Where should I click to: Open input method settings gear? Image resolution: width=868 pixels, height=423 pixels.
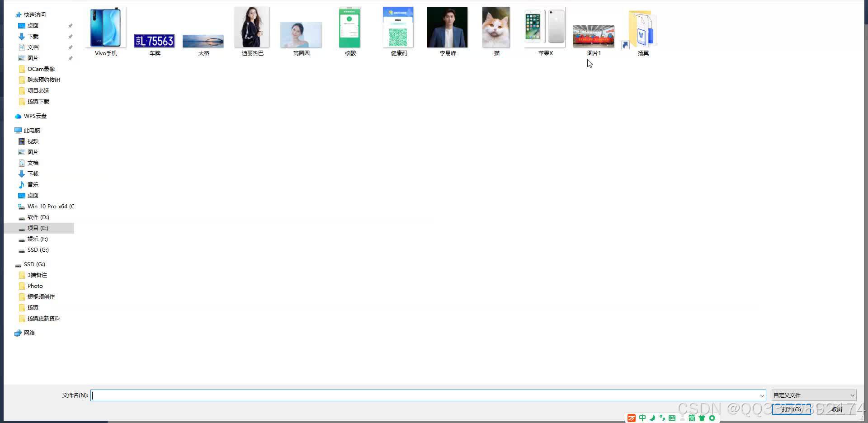point(712,418)
